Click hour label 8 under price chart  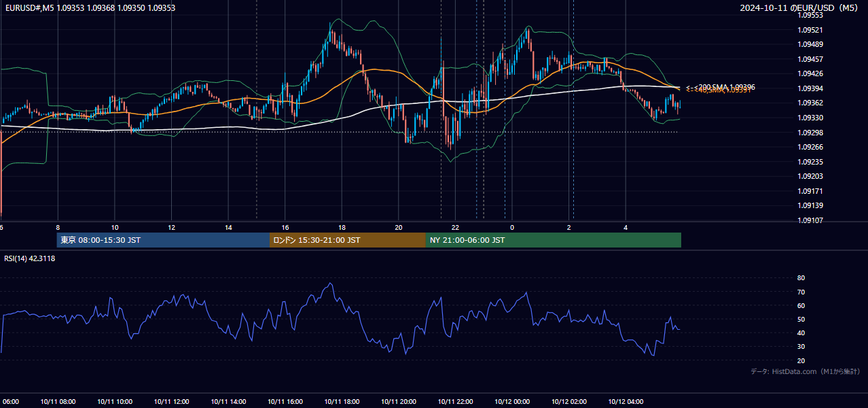pos(58,227)
